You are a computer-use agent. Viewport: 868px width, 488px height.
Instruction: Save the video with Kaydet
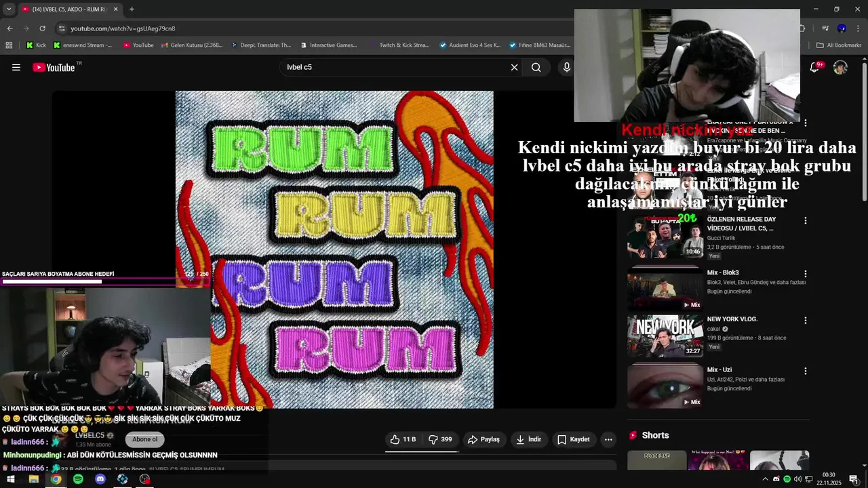574,439
